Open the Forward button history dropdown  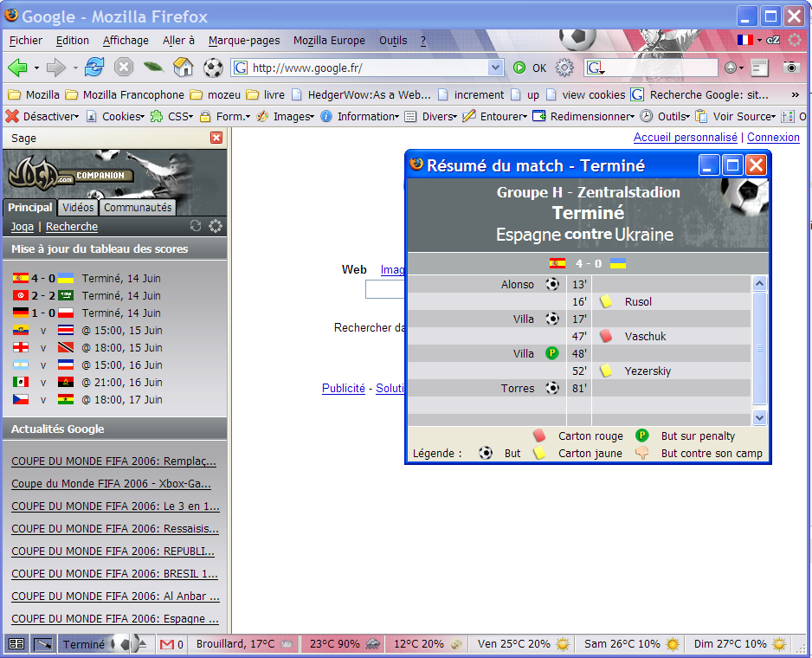75,68
